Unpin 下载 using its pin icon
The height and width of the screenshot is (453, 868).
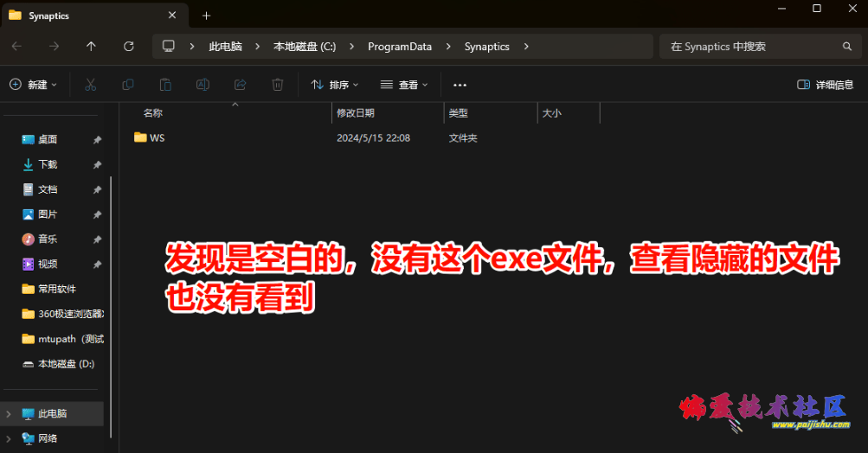tap(97, 165)
